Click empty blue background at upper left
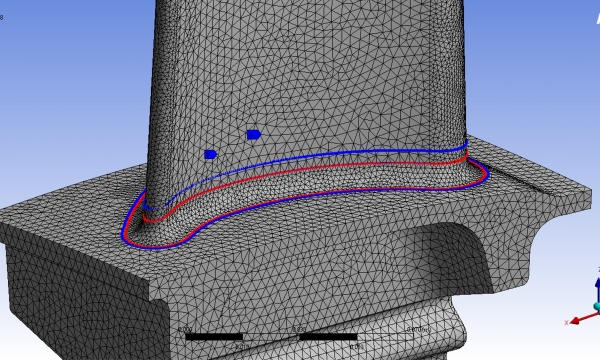 (57, 57)
